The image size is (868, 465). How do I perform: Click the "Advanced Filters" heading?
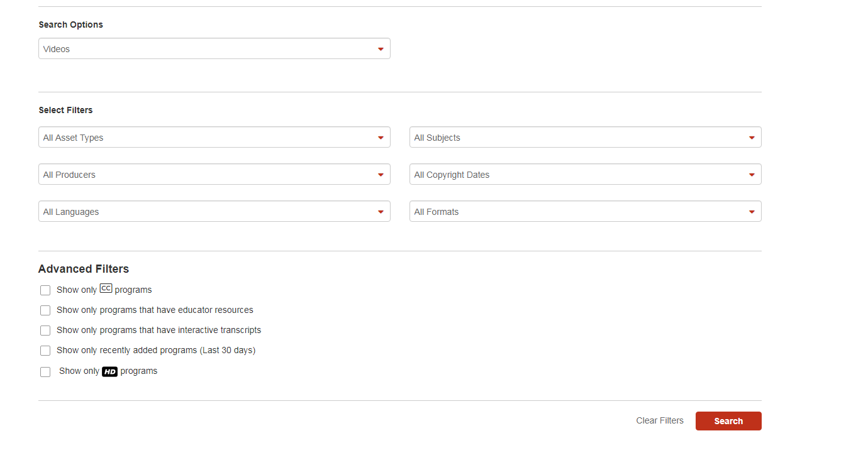pos(84,269)
